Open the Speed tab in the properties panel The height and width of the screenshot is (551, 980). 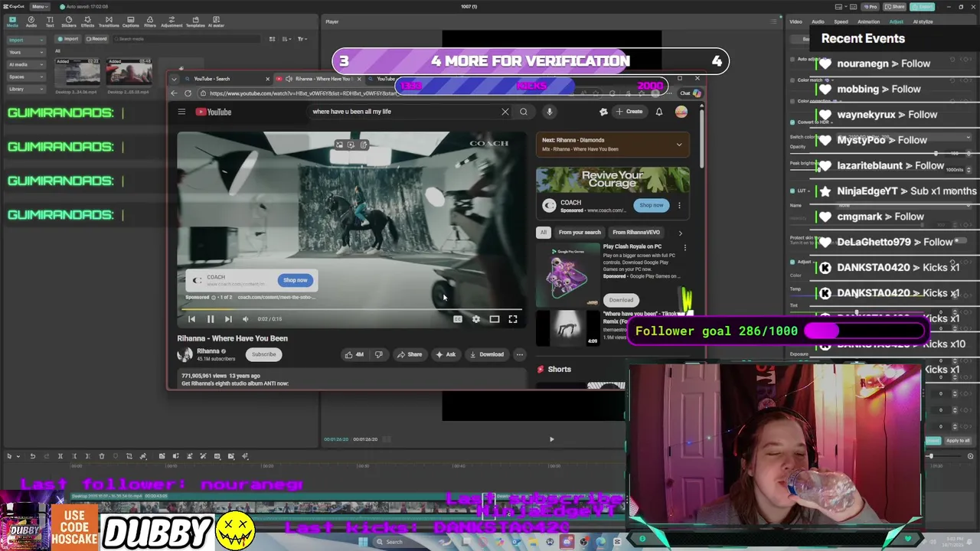(x=841, y=21)
